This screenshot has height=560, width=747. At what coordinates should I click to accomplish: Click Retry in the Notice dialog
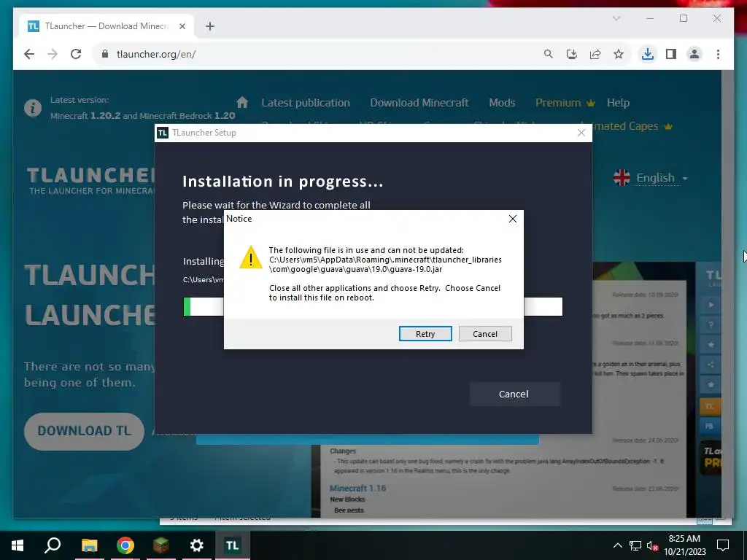tap(425, 334)
